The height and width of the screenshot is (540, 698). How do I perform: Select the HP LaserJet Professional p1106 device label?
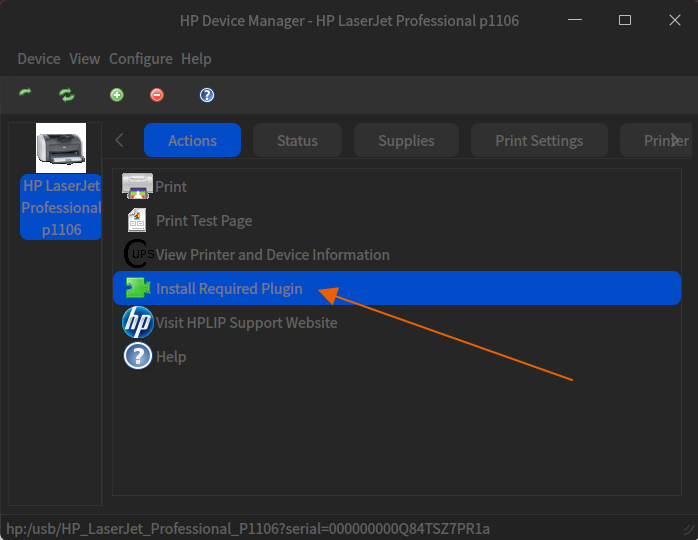[x=61, y=207]
